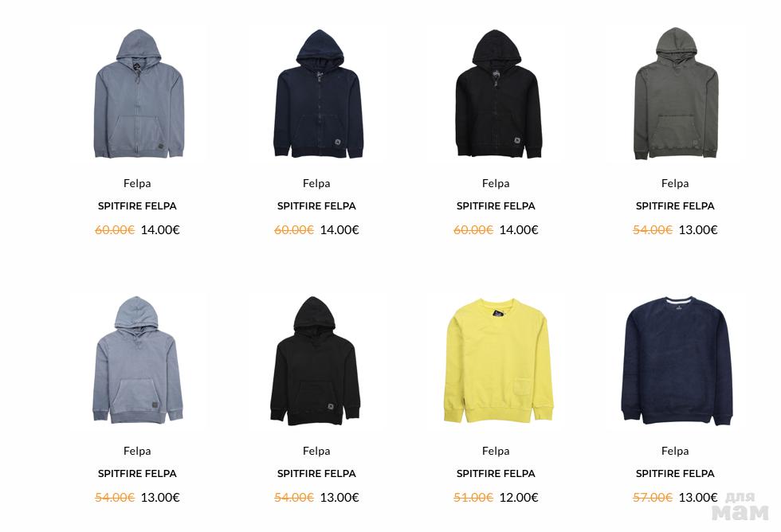Select Felpa category above black pullover hoodie title
Image resolution: width=781 pixels, height=532 pixels.
tap(316, 451)
